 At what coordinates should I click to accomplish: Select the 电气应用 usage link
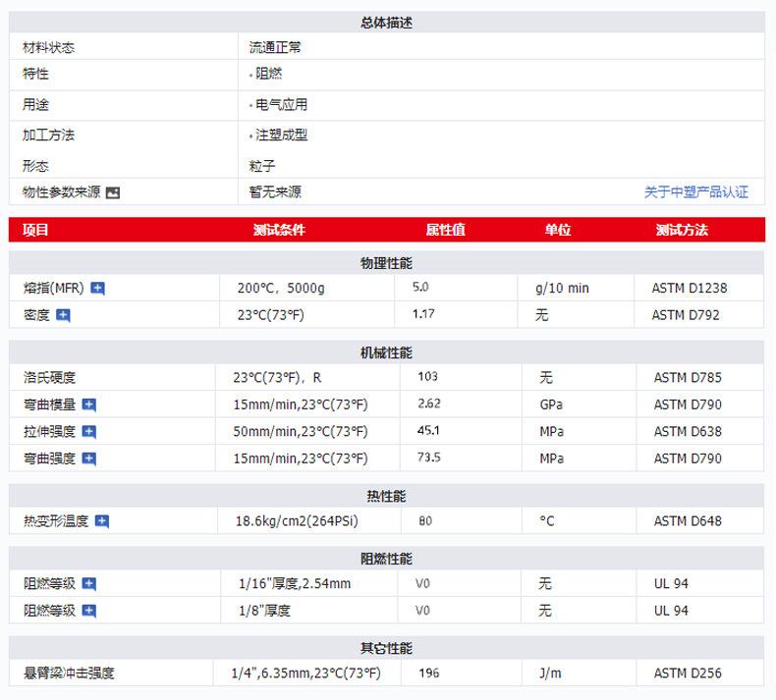click(281, 104)
